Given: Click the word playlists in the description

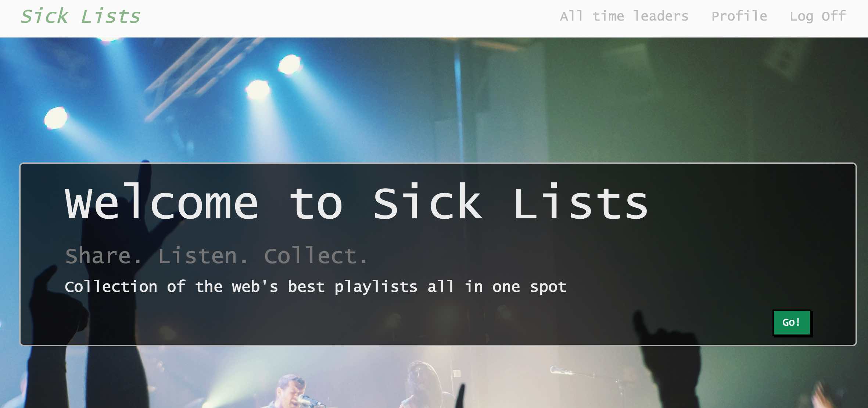Looking at the screenshot, I should (x=376, y=287).
